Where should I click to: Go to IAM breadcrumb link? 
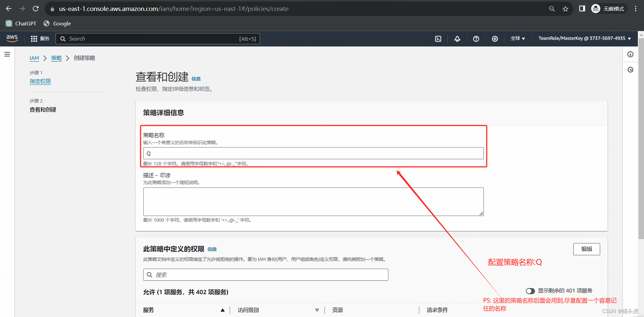pyautogui.click(x=34, y=58)
